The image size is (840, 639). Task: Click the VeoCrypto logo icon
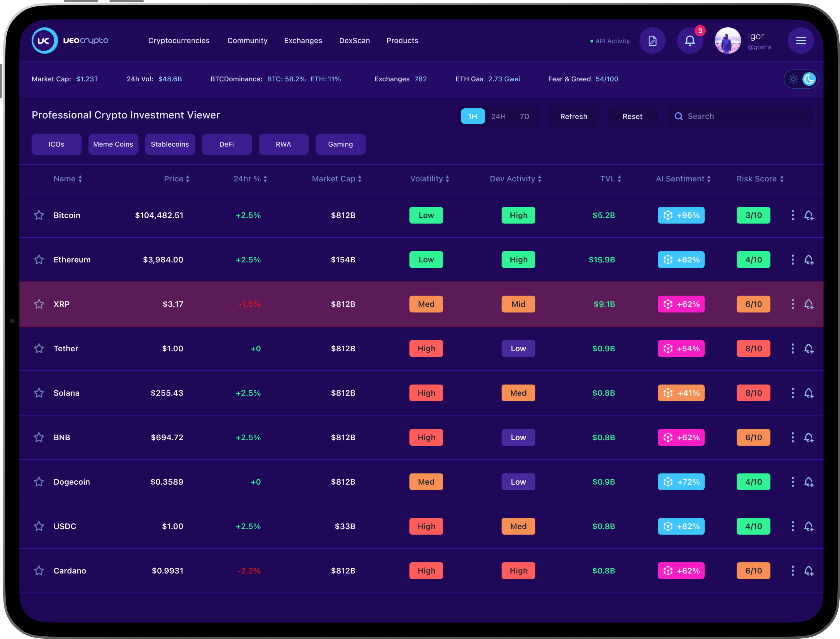tap(44, 41)
